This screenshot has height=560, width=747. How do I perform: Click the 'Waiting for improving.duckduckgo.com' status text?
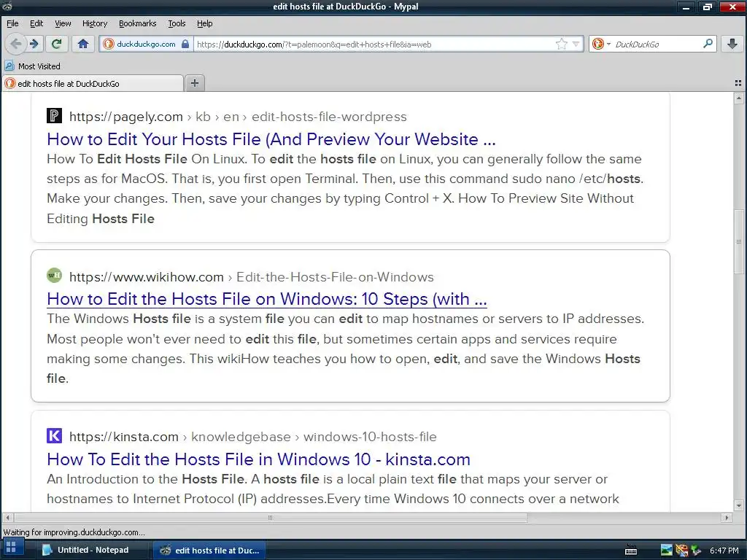tap(74, 532)
